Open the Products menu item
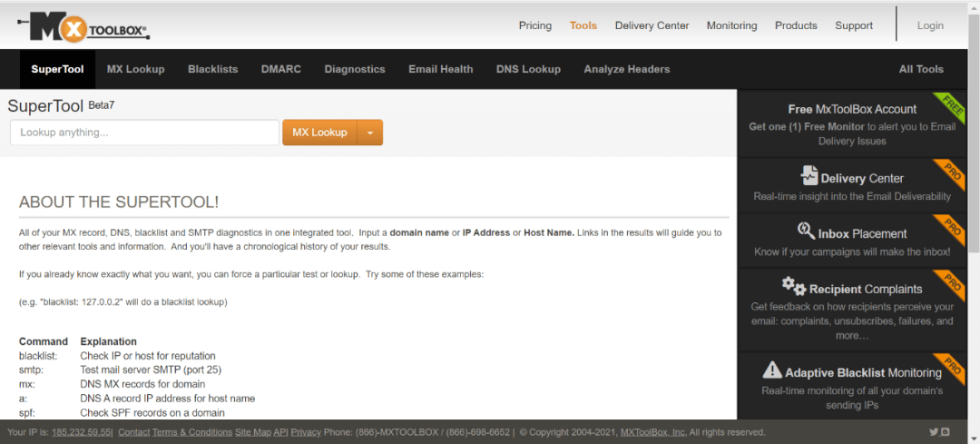The width and height of the screenshot is (980, 444). (797, 25)
